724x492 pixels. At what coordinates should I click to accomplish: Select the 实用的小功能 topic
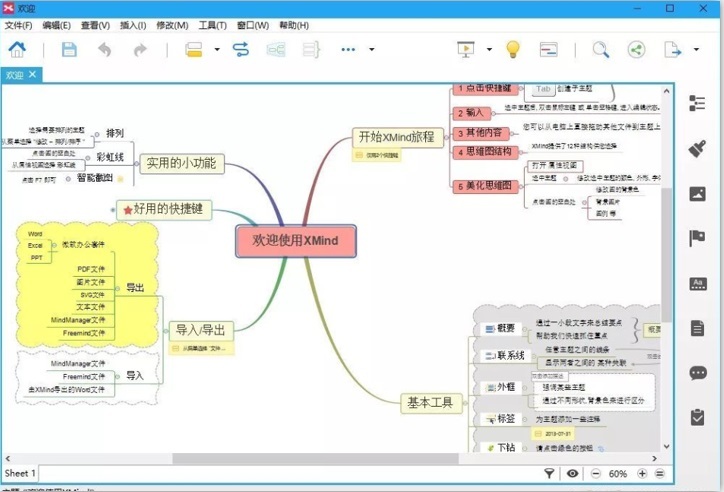[x=182, y=163]
